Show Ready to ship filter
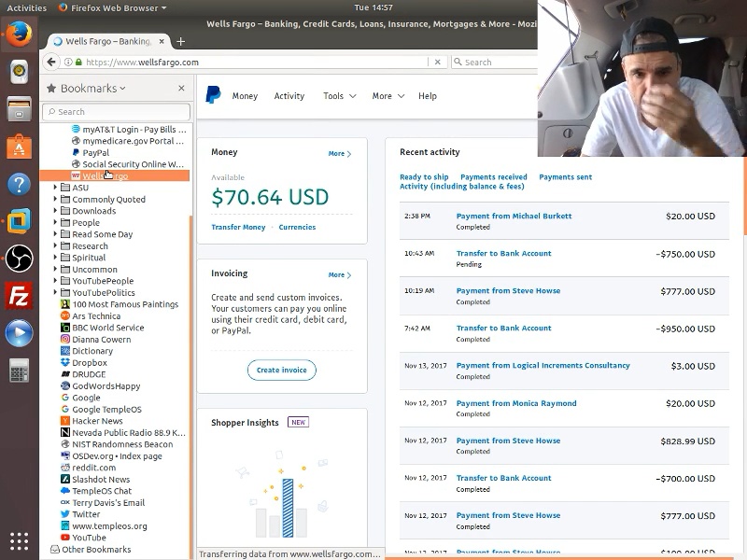The width and height of the screenshot is (747, 560). [424, 177]
